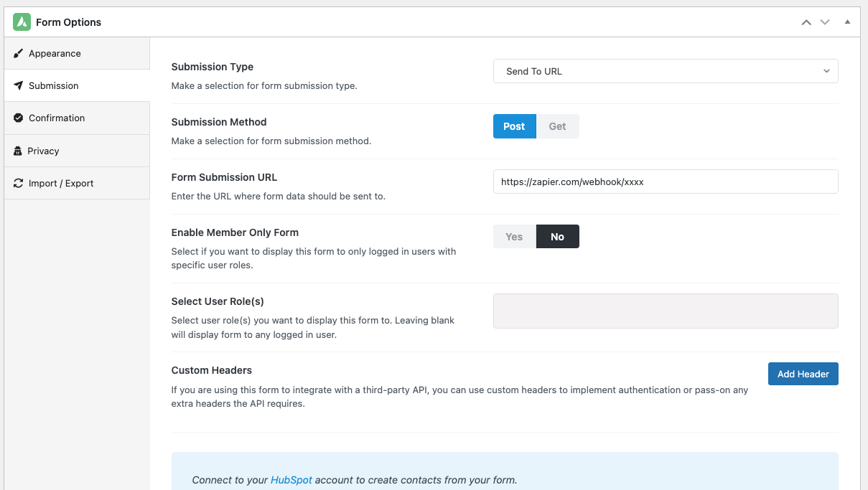Enable member only form with Yes
Image resolution: width=868 pixels, height=490 pixels.
(514, 237)
